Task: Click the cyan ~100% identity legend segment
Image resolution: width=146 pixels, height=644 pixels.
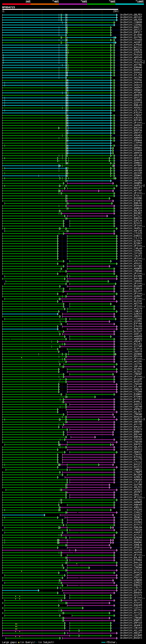Action: tap(130, 4)
